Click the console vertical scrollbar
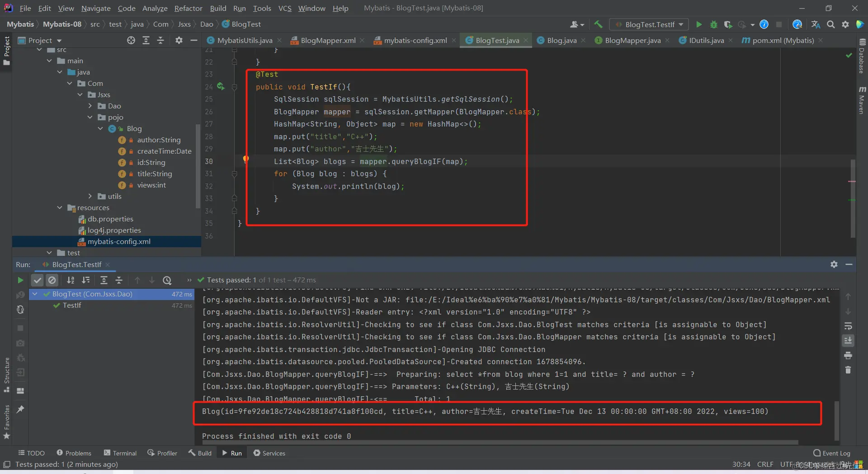 (x=836, y=421)
